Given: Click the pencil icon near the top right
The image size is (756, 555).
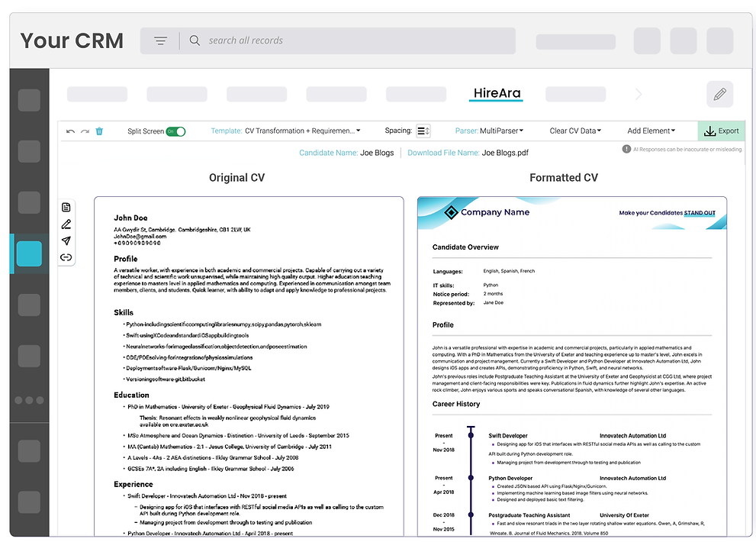Looking at the screenshot, I should pos(719,94).
